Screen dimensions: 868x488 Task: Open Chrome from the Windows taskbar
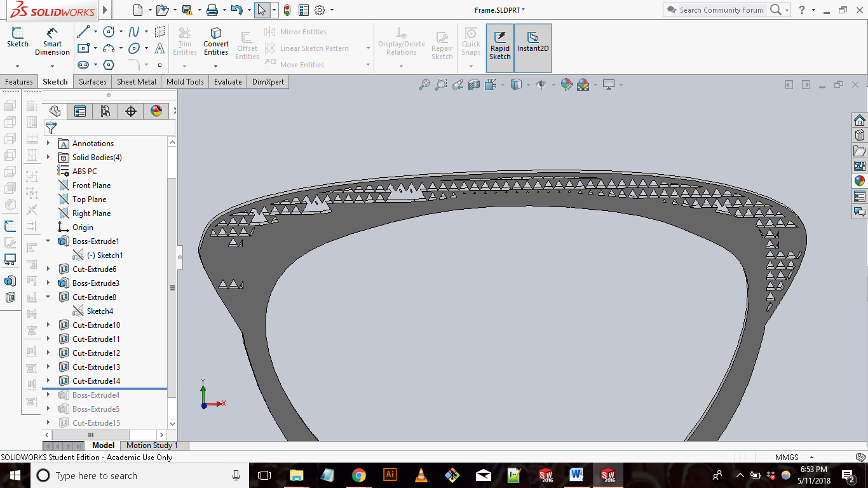[x=359, y=475]
